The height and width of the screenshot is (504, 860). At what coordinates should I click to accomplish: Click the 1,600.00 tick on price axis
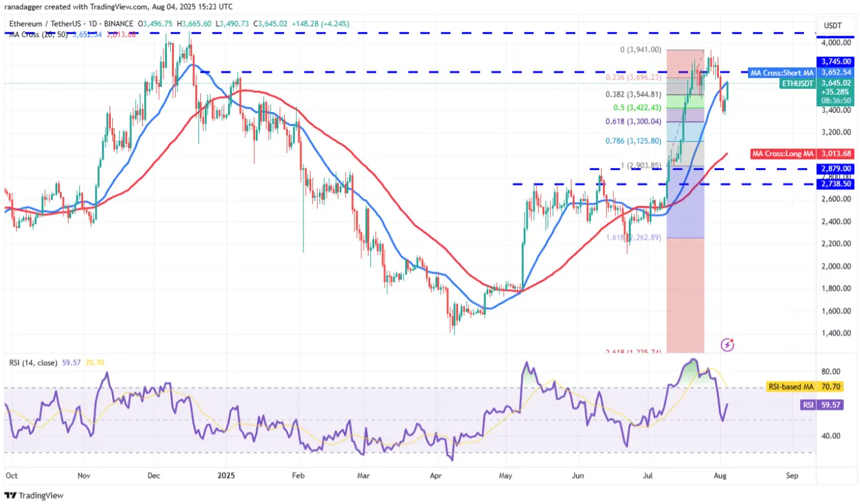(x=836, y=311)
